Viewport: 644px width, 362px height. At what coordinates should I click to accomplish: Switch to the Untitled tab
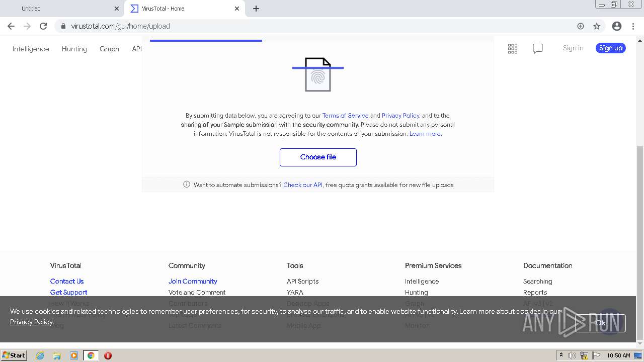pos(62,9)
